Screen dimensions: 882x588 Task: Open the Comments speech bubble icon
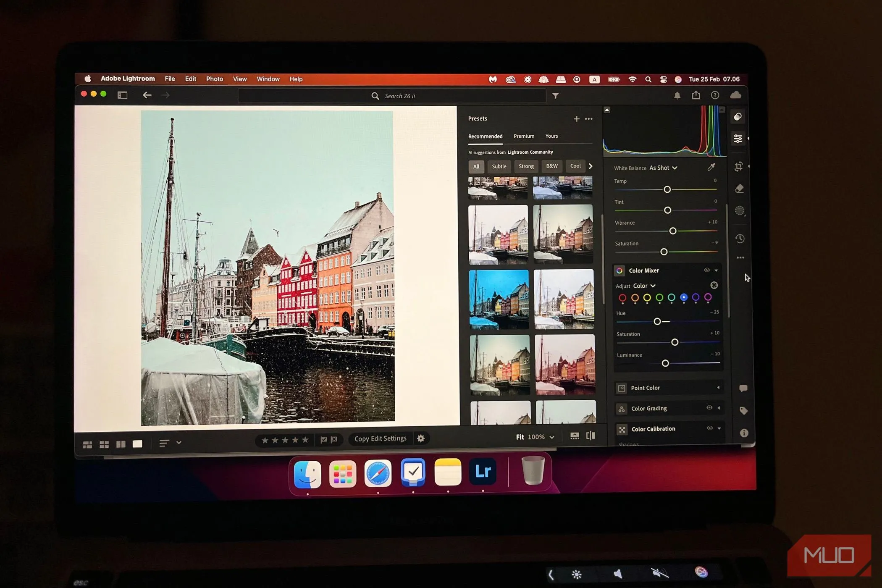(x=743, y=388)
